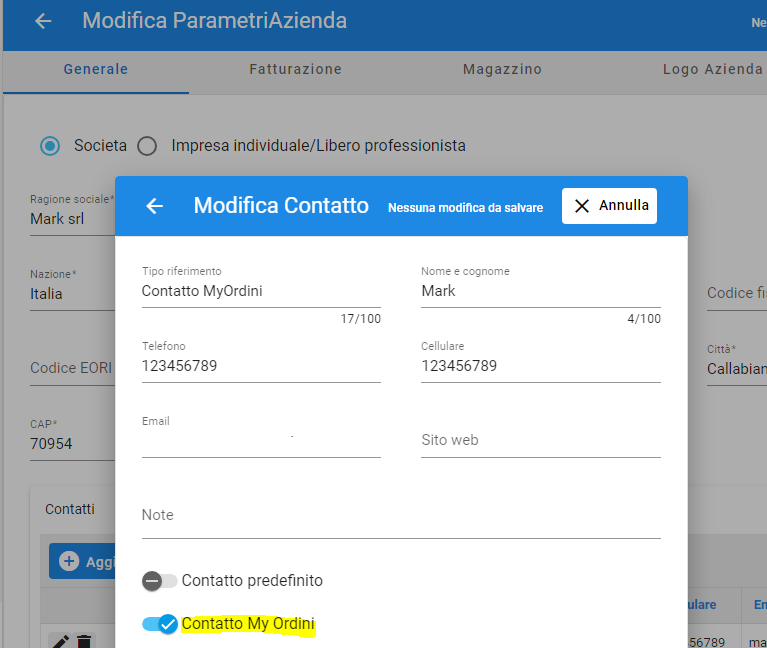Toggle the Contatto predefinito switch

click(x=159, y=581)
